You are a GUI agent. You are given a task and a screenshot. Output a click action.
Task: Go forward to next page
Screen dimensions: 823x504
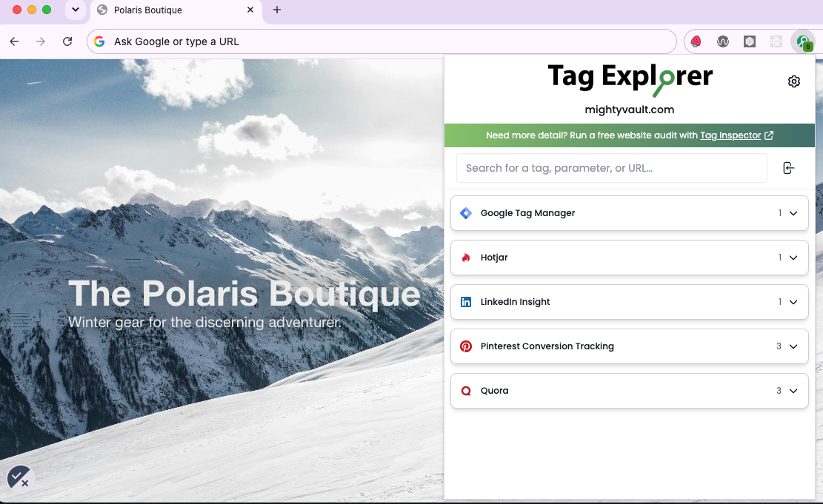(41, 41)
